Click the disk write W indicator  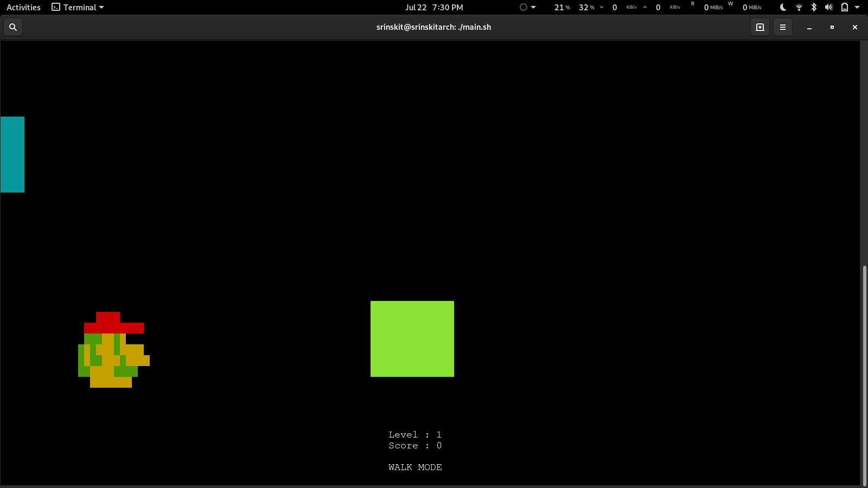coord(731,4)
